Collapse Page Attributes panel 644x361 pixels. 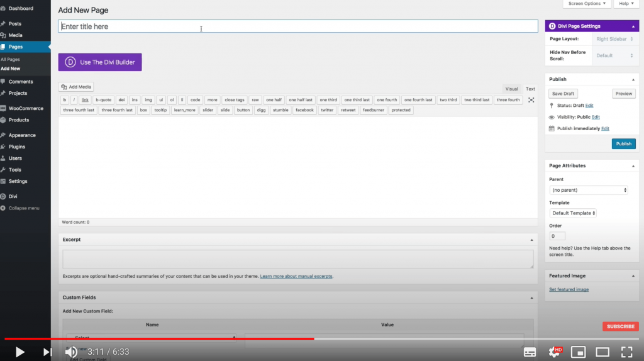pos(633,166)
